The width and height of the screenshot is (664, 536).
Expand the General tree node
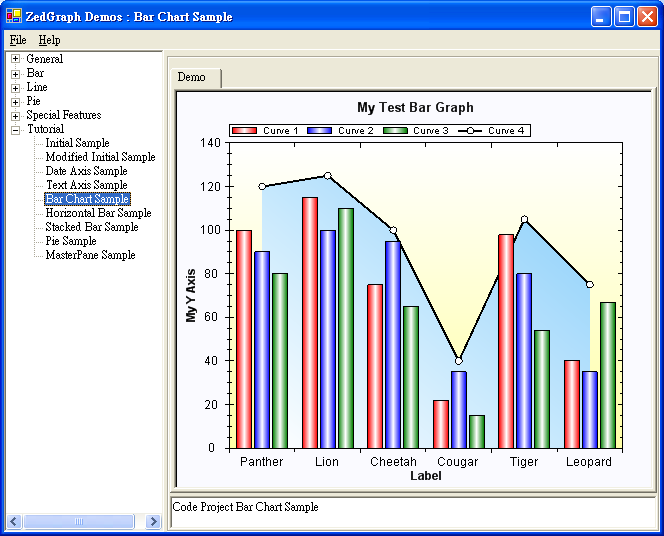point(15,59)
